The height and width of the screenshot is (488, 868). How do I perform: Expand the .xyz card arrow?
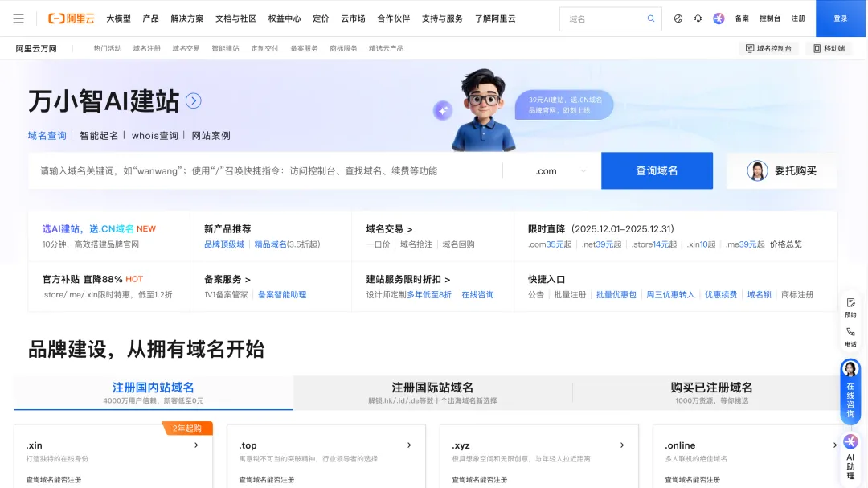(x=622, y=445)
